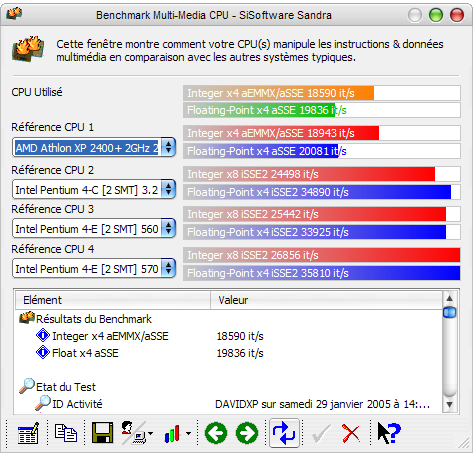Click the copy to clipboard icon
Screen dimensions: 473x453
(66, 433)
